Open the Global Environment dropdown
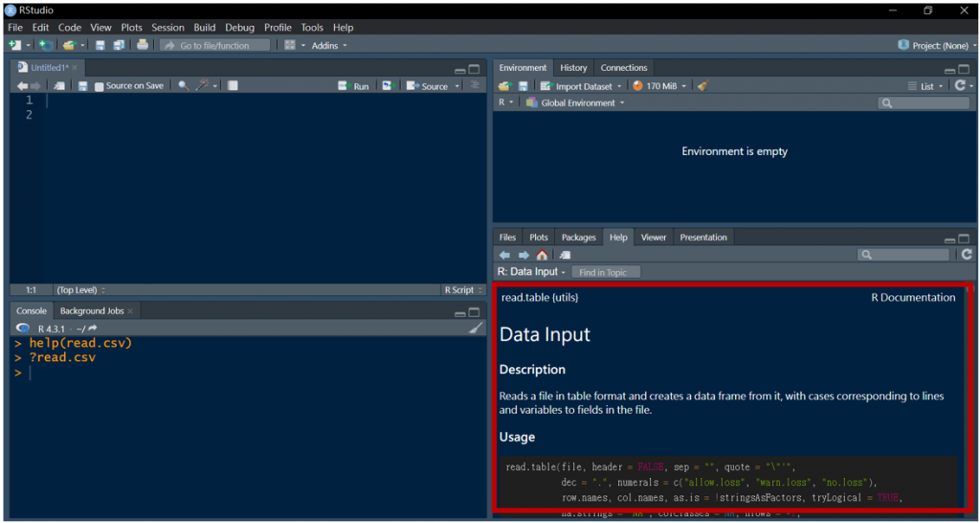980x523 pixels. coord(575,102)
